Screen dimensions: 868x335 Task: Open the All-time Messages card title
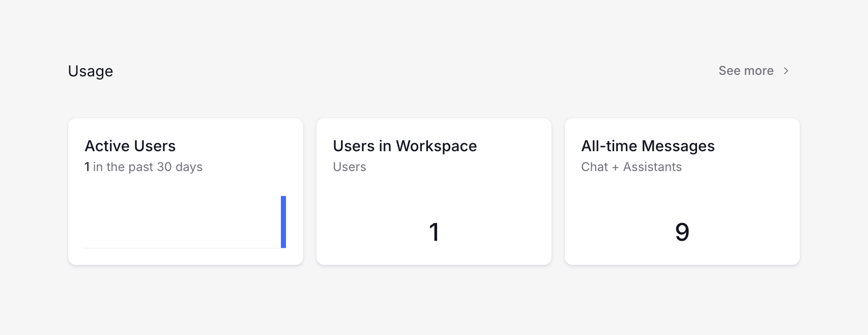(648, 146)
